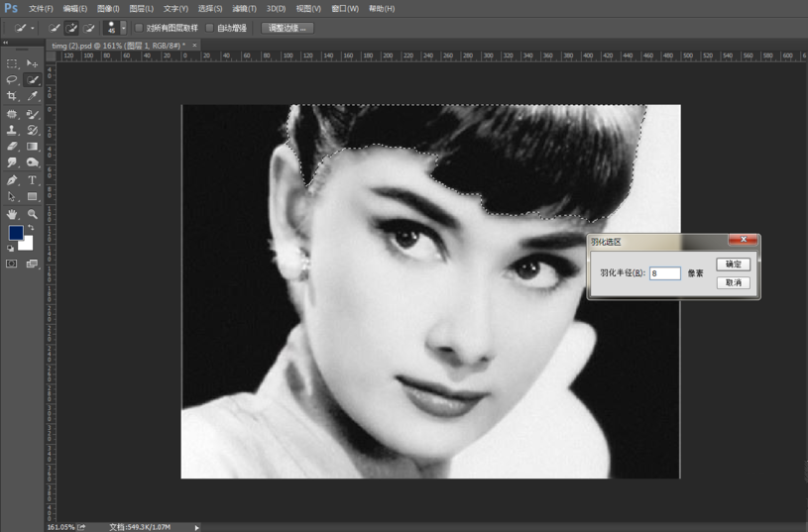The image size is (808, 532).
Task: Select the Zoom magnifier tool
Action: pyautogui.click(x=33, y=214)
